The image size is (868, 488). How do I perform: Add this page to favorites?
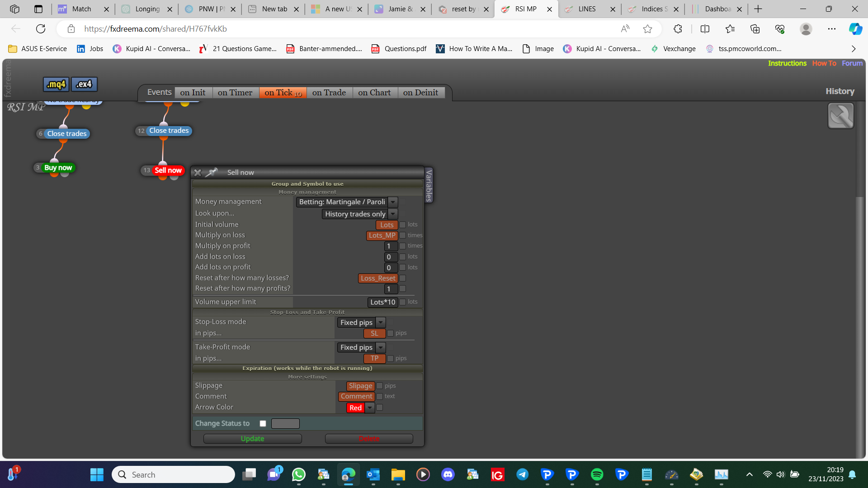tap(647, 29)
